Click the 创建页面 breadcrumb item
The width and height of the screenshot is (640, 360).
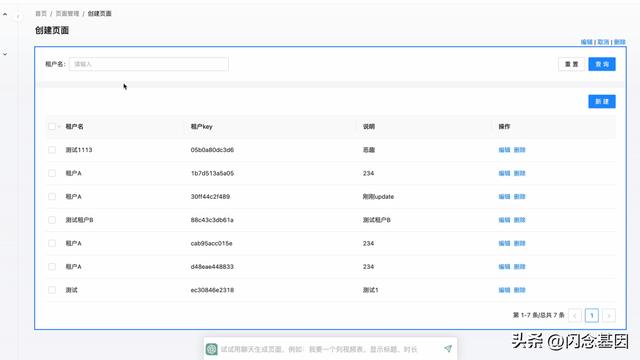tap(100, 13)
